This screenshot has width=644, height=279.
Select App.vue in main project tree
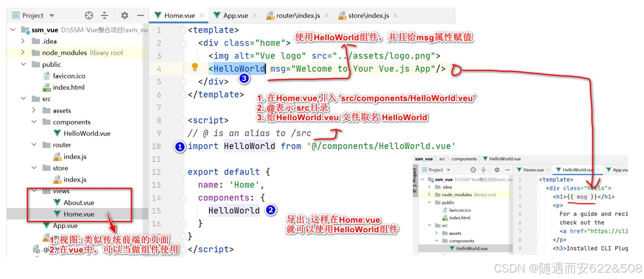click(x=65, y=225)
